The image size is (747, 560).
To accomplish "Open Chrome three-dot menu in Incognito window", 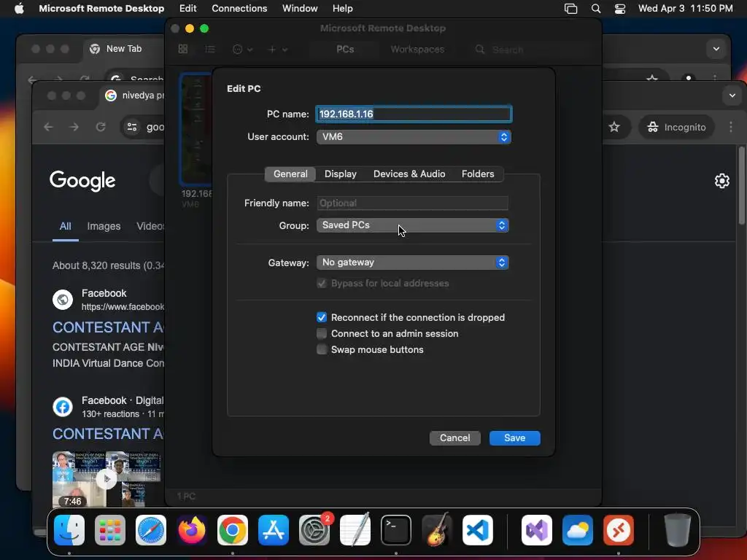I will 730,127.
